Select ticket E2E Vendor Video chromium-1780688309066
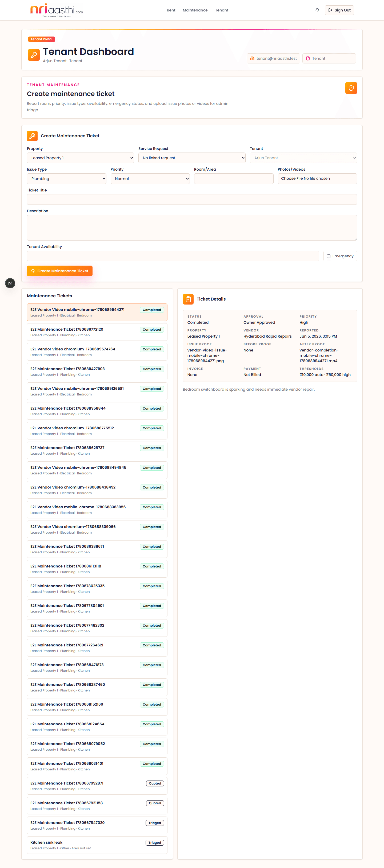This screenshot has width=384, height=868. pos(97,529)
